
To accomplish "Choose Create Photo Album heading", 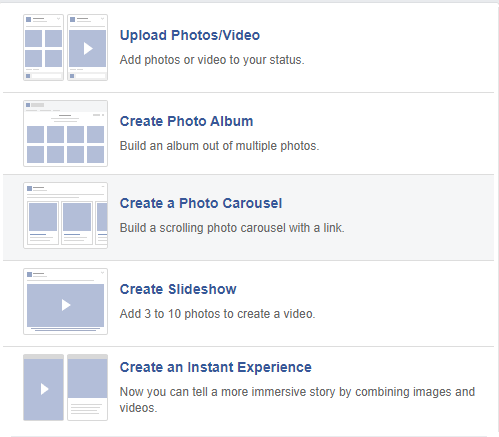I will click(x=186, y=121).
